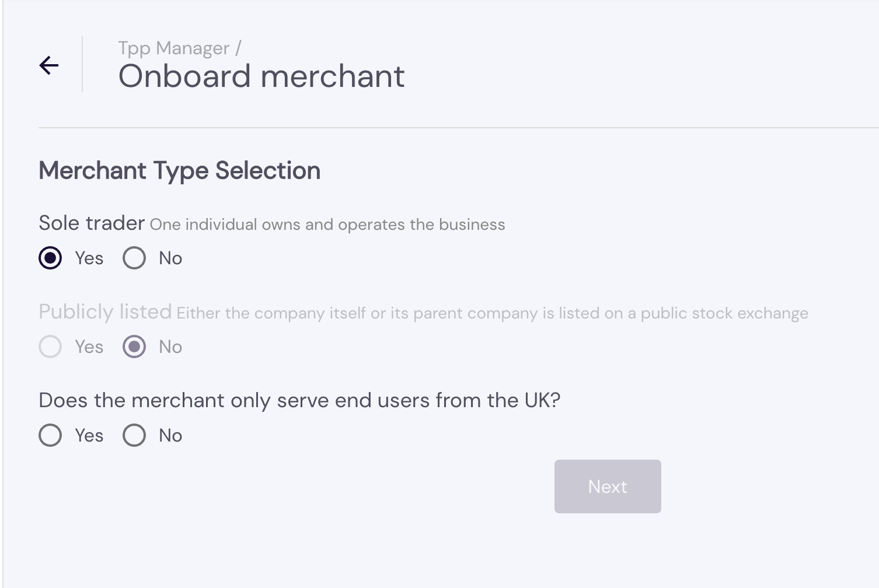Navigate back using the left arrow
The image size is (879, 588).
point(49,65)
